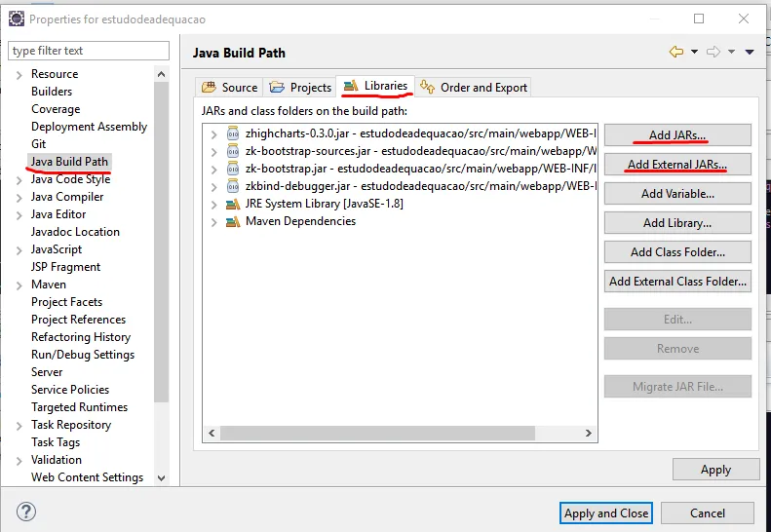Click the forward navigation arrow icon
The width and height of the screenshot is (771, 532).
click(x=713, y=52)
